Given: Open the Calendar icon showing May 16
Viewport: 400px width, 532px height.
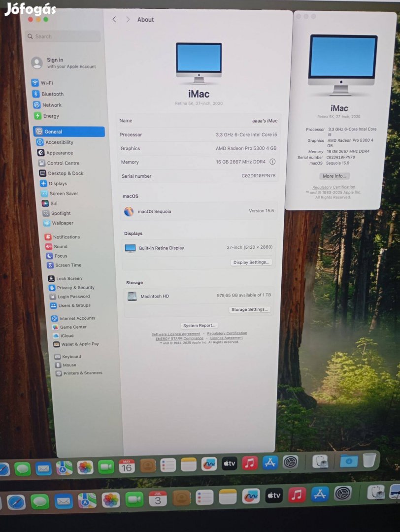Looking at the screenshot, I should (x=127, y=465).
